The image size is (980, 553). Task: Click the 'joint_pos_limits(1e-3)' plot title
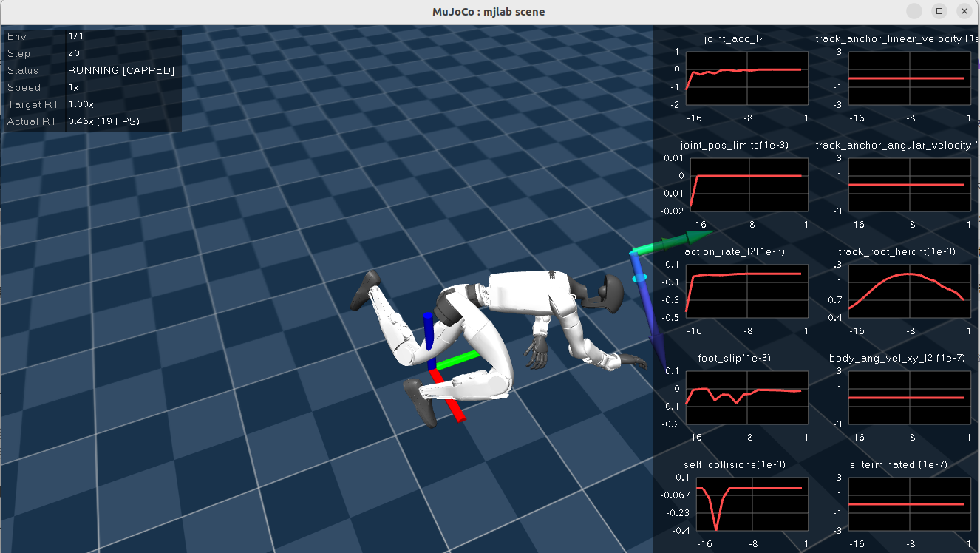[x=735, y=145]
